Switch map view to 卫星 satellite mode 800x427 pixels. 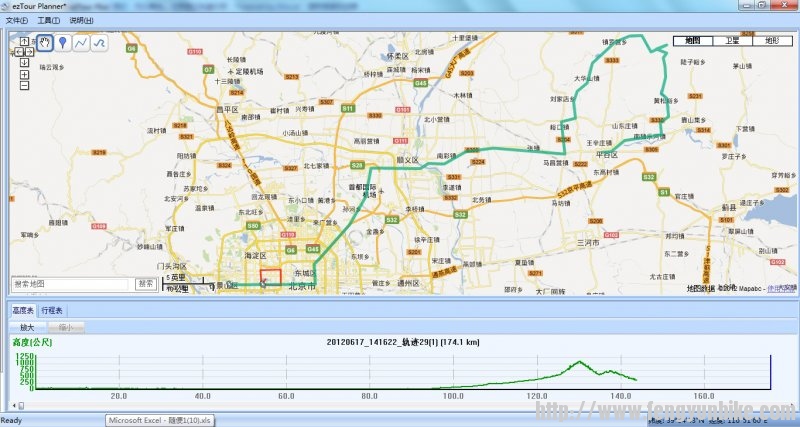[x=732, y=41]
